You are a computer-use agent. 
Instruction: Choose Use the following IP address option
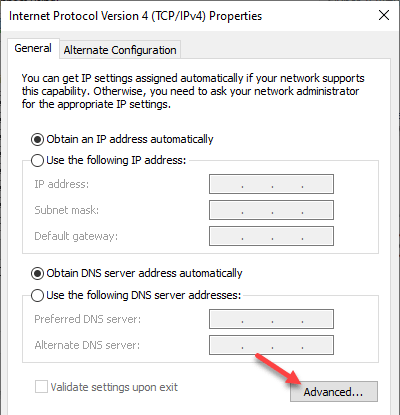pos(37,160)
